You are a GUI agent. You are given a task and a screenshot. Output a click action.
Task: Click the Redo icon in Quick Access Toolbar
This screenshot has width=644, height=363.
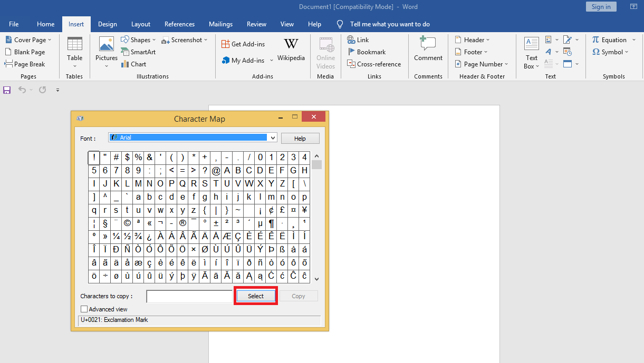[x=42, y=90]
